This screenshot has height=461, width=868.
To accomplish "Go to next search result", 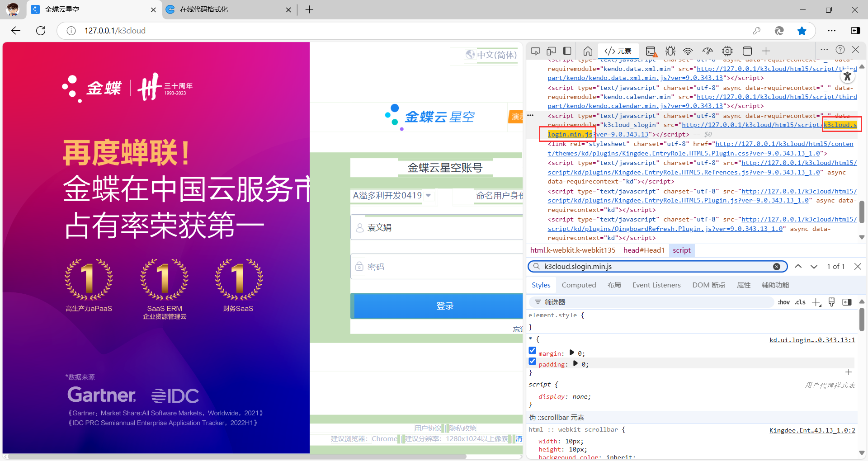I will [x=814, y=267].
